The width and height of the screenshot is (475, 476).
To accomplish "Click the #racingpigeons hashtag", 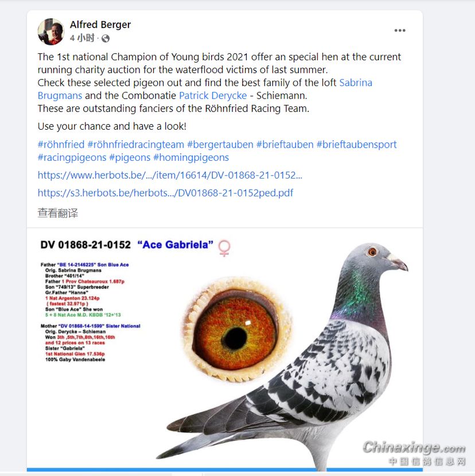I will click(72, 157).
